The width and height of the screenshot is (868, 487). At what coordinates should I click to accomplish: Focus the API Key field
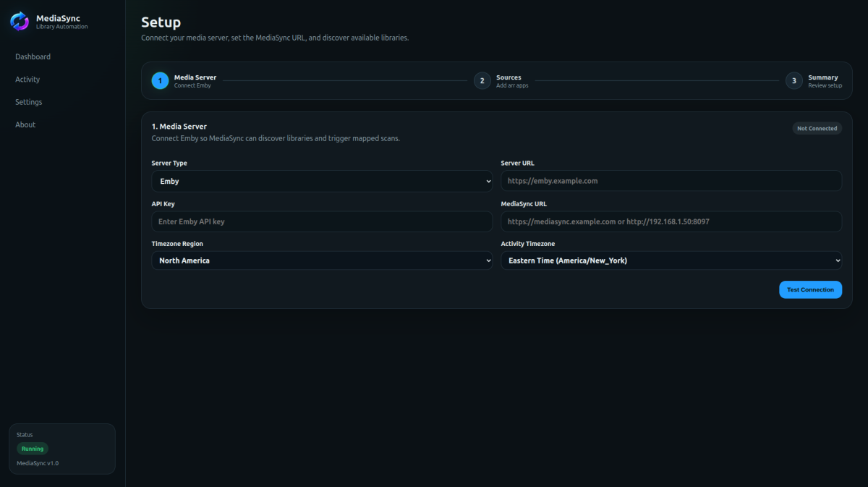322,221
